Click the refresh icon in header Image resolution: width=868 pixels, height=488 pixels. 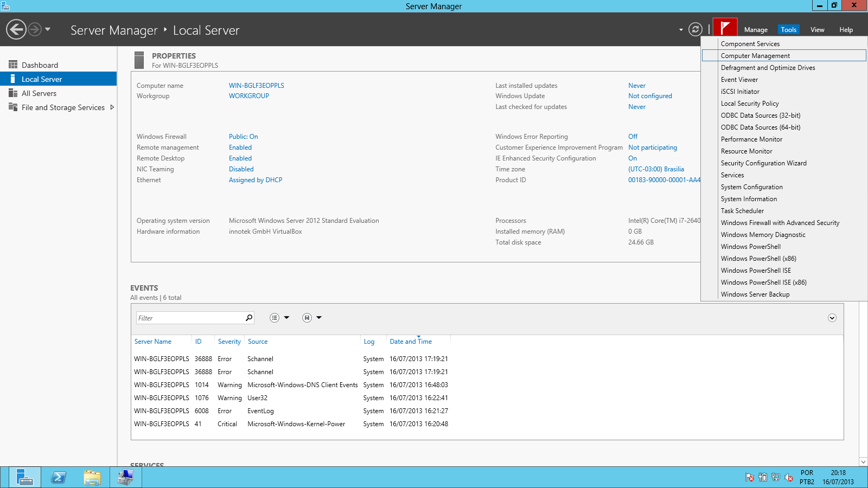click(695, 29)
